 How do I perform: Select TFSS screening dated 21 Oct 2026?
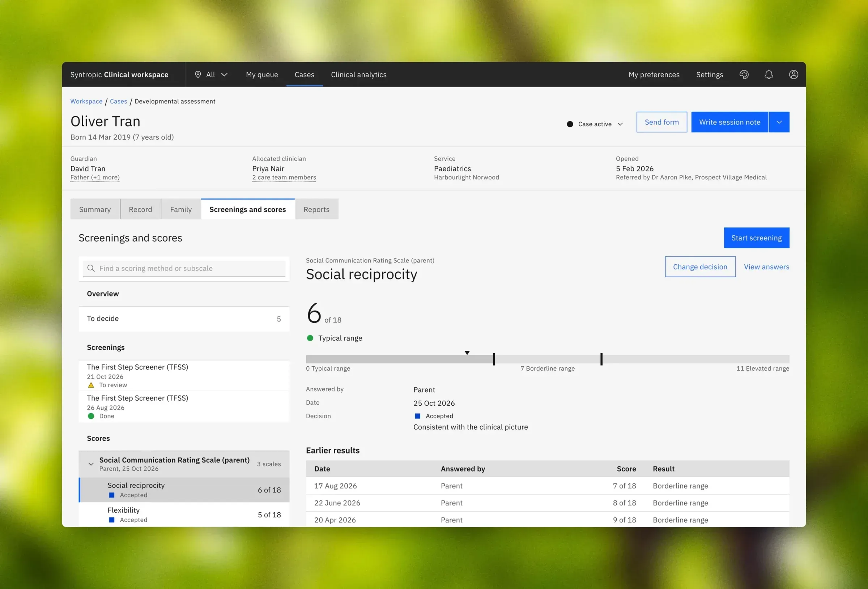coord(184,375)
